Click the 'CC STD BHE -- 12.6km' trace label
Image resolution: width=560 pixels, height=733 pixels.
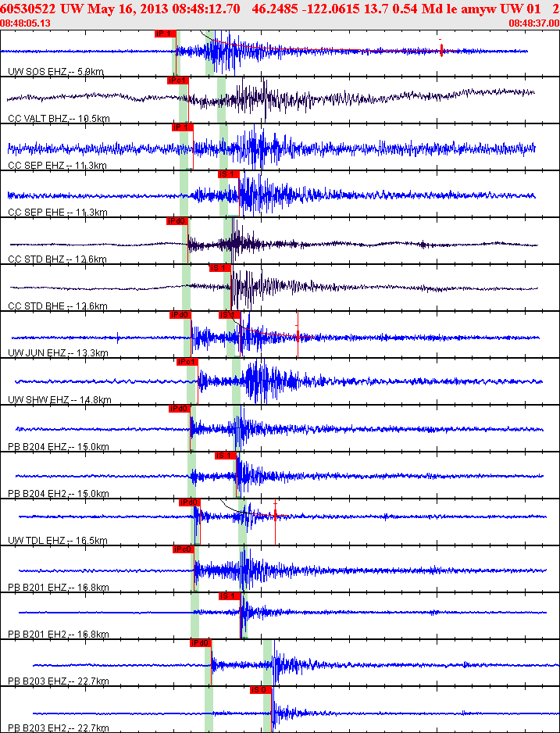(58, 306)
